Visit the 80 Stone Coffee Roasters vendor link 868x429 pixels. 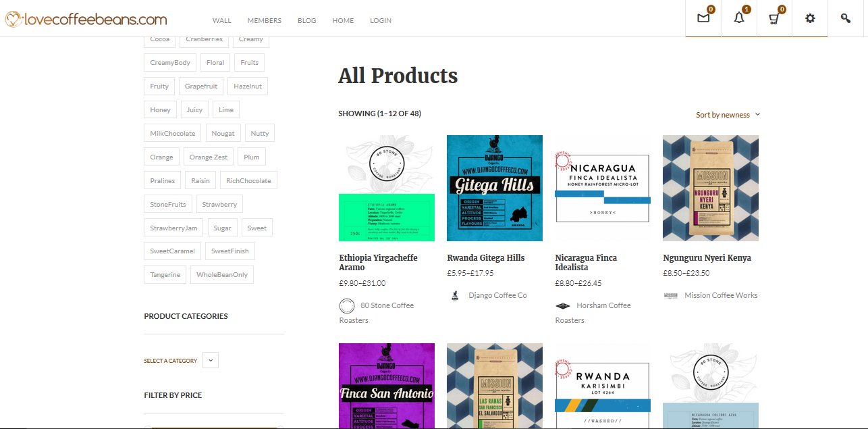pyautogui.click(x=377, y=313)
